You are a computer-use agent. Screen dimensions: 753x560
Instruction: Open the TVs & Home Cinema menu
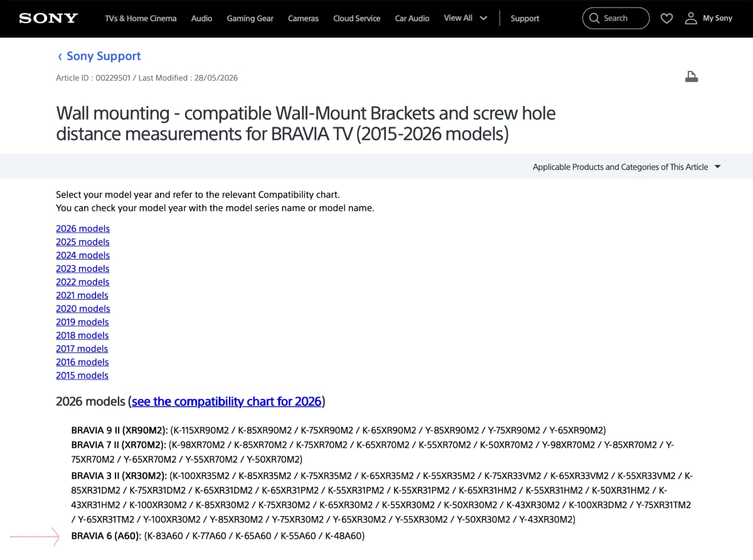pyautogui.click(x=141, y=18)
